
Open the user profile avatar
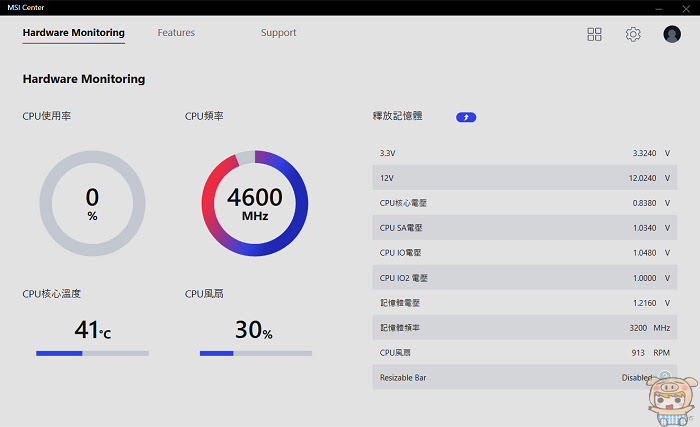pos(672,34)
